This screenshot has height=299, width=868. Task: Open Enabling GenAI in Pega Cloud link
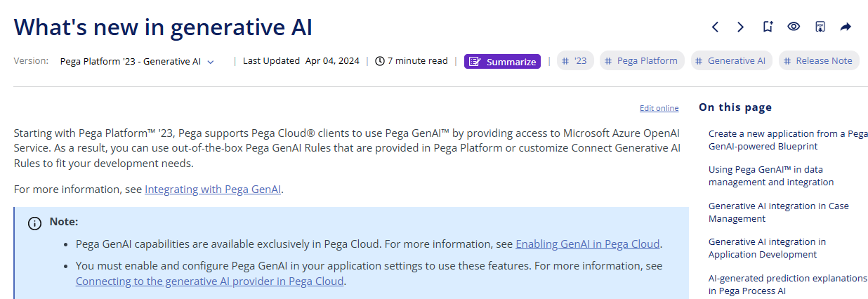(x=588, y=244)
